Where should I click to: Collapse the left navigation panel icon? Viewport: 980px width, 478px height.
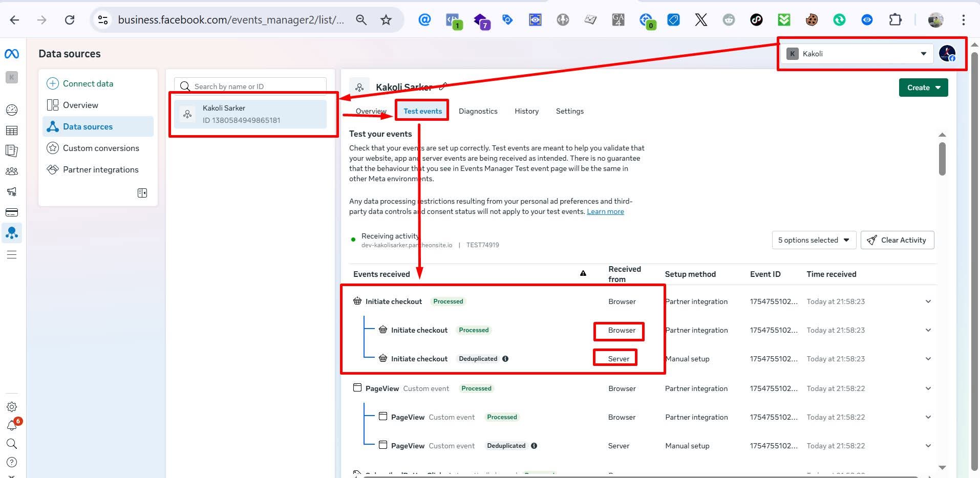[142, 193]
